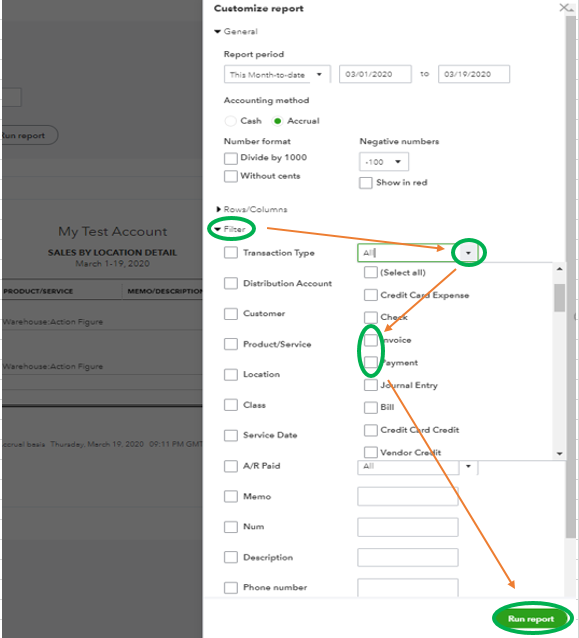This screenshot has width=579, height=638.
Task: Open A/R Paid dropdown arrow
Action: click(x=468, y=466)
